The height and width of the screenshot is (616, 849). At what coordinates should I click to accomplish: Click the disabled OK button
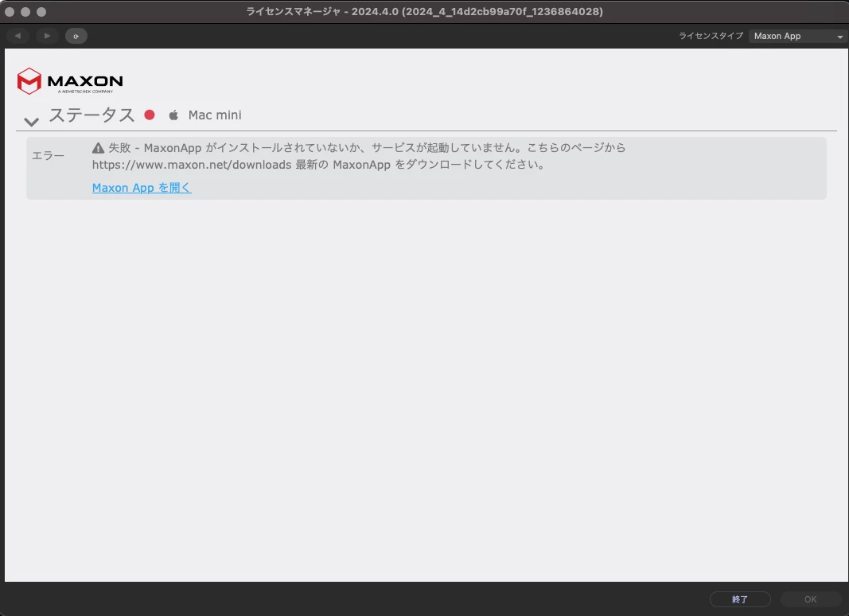811,599
